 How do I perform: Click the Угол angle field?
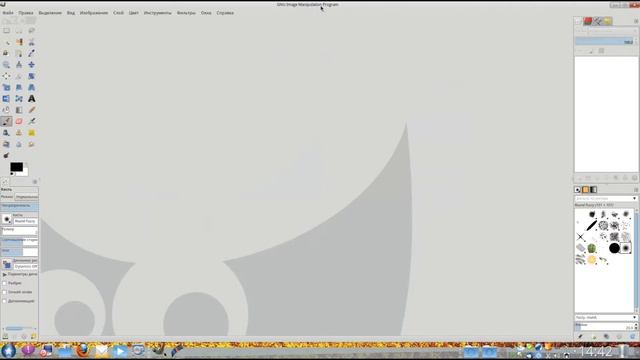pyautogui.click(x=19, y=252)
